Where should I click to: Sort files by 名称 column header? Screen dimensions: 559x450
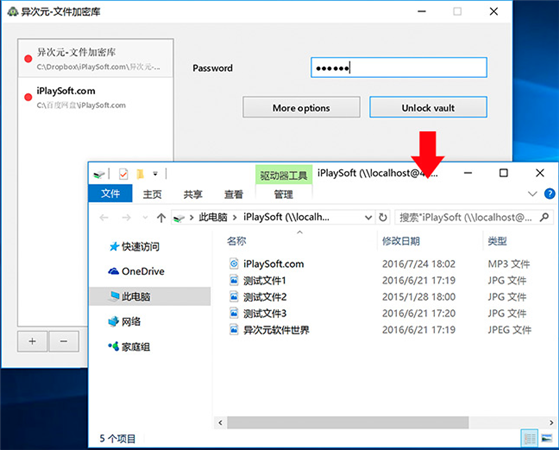236,241
